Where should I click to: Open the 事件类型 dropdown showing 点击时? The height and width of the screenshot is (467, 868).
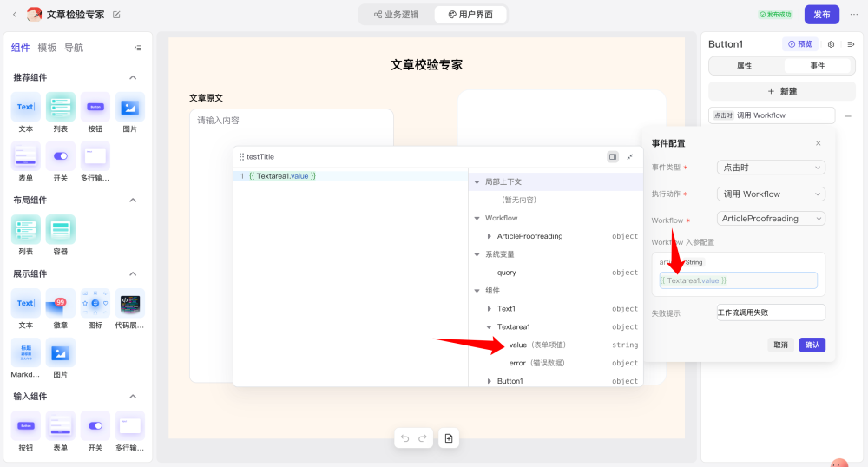[771, 168]
